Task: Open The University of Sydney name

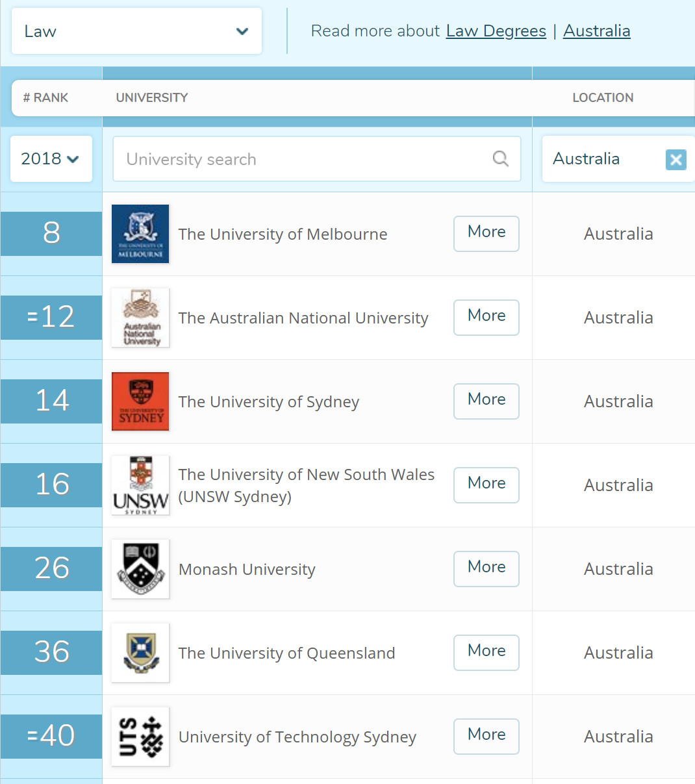Action: point(269,401)
